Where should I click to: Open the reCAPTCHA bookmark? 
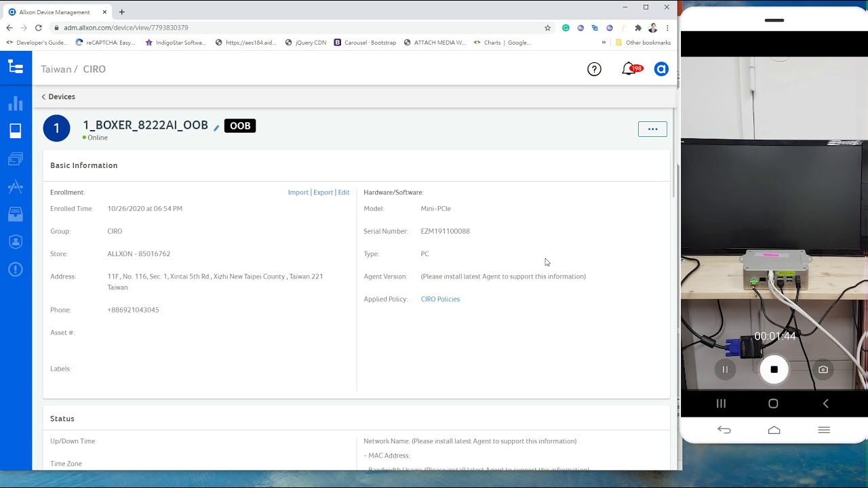coord(105,43)
